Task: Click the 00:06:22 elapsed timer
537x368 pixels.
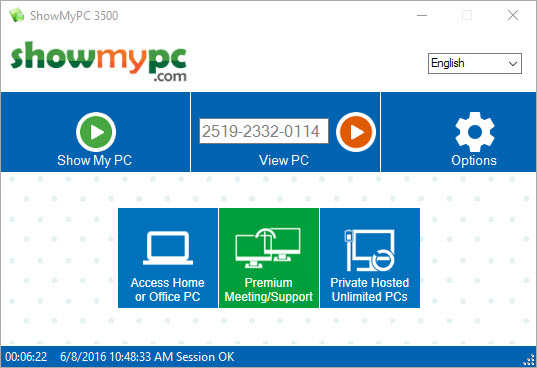Action: [x=26, y=357]
